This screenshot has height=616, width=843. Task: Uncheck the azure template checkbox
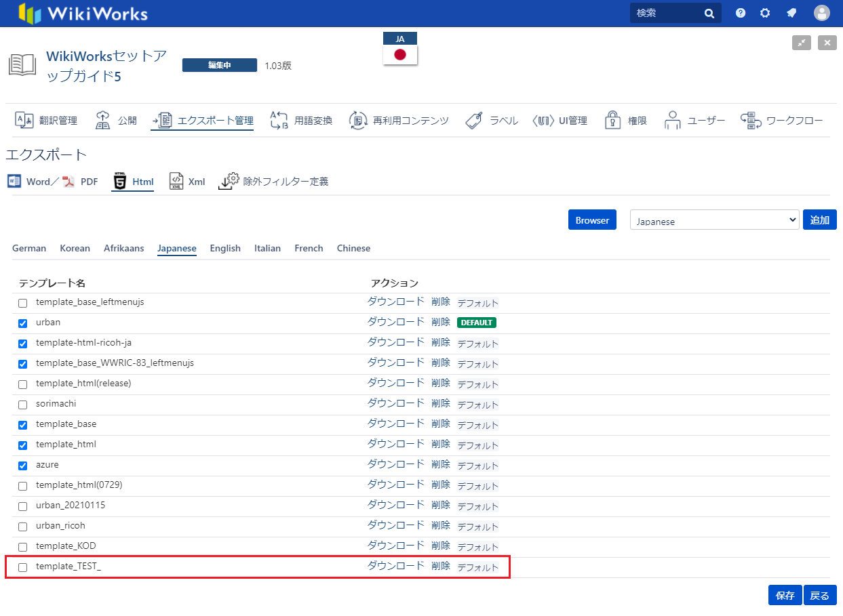[x=22, y=466]
